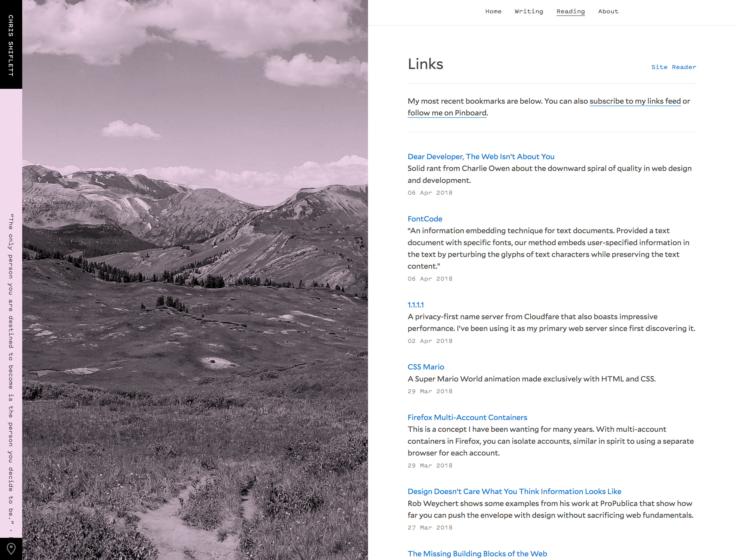Click subscribe to my links feed
The height and width of the screenshot is (560, 736).
tap(635, 101)
